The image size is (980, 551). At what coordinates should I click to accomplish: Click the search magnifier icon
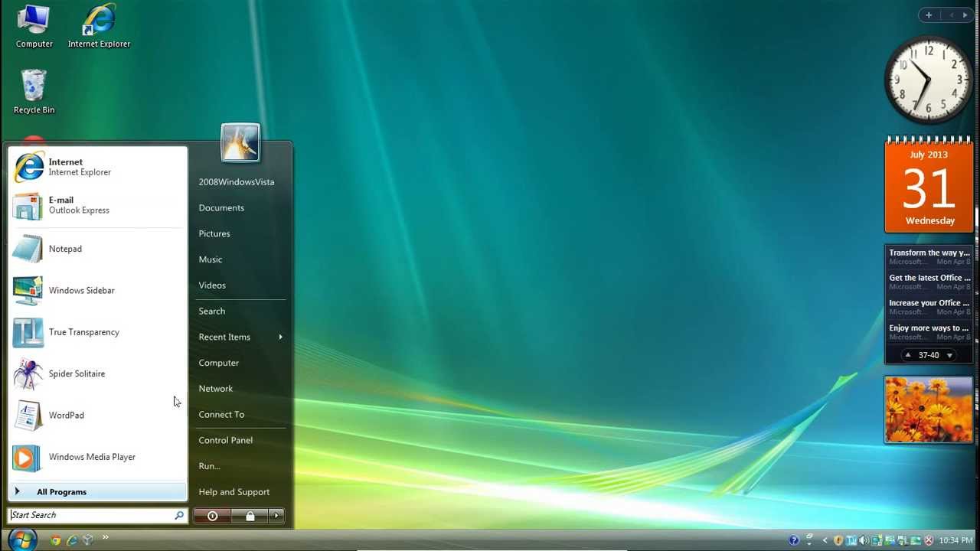point(179,515)
